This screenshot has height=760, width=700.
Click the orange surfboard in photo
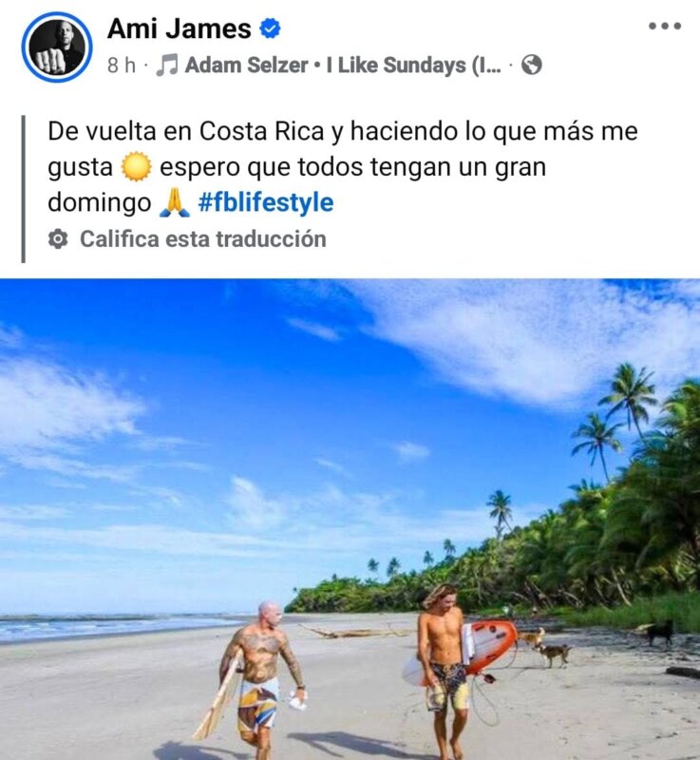coord(487,646)
